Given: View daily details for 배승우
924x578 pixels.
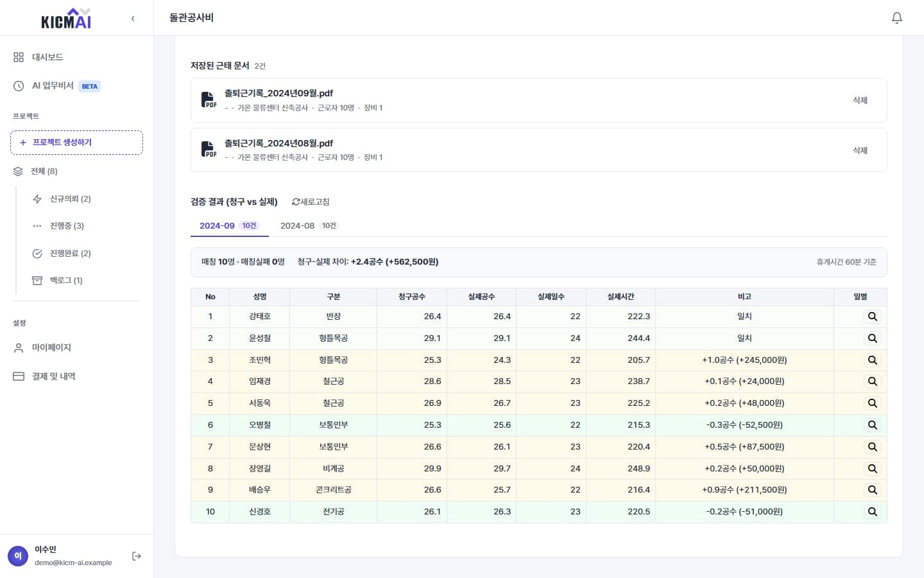Looking at the screenshot, I should [x=872, y=490].
